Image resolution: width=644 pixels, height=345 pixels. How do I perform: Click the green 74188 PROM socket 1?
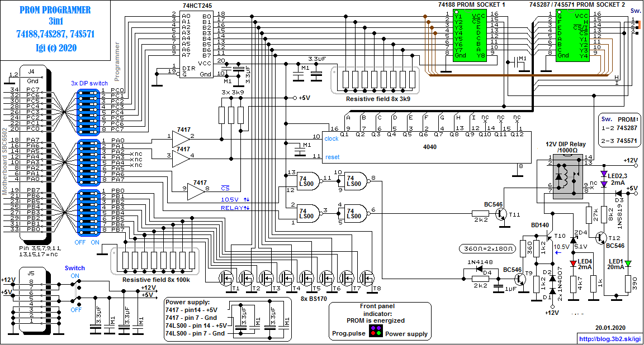470,36
